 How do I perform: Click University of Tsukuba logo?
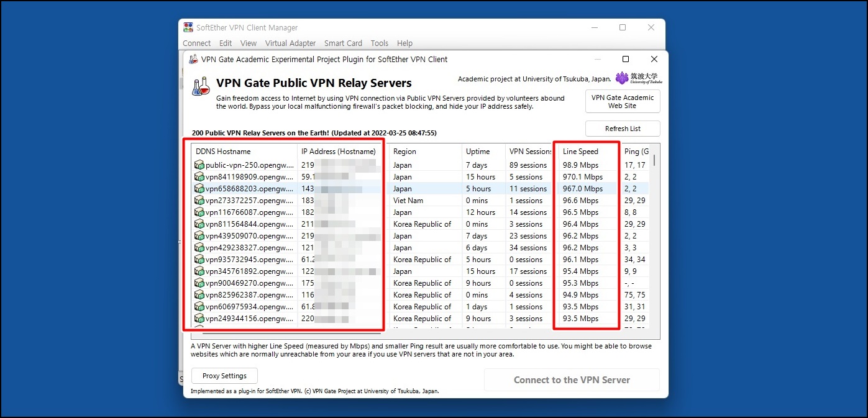[639, 78]
